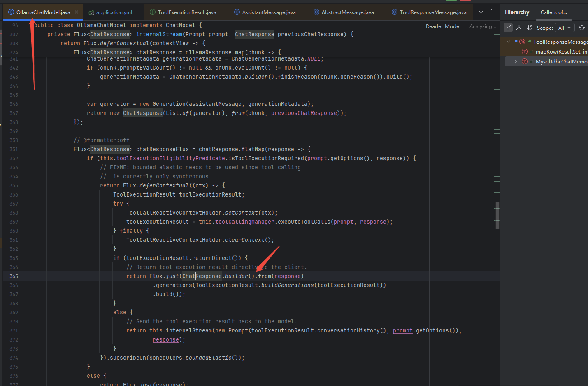This screenshot has height=386, width=588.
Task: Click the underlined response on line 365
Action: [287, 276]
